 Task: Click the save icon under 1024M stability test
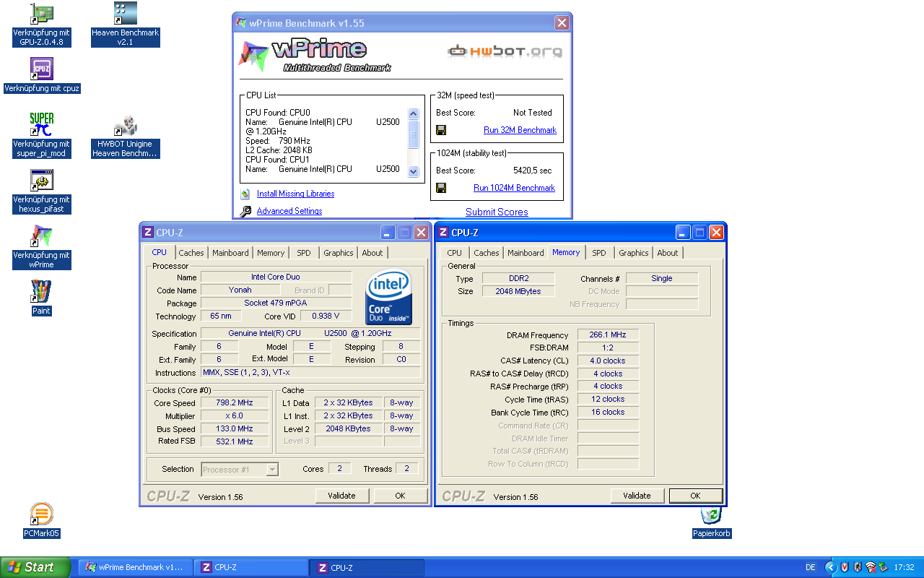[441, 188]
